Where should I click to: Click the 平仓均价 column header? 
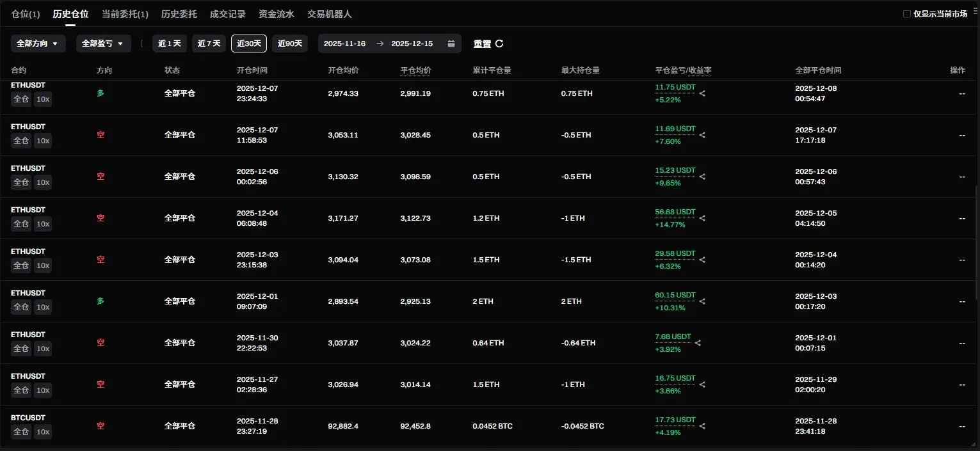pos(415,70)
